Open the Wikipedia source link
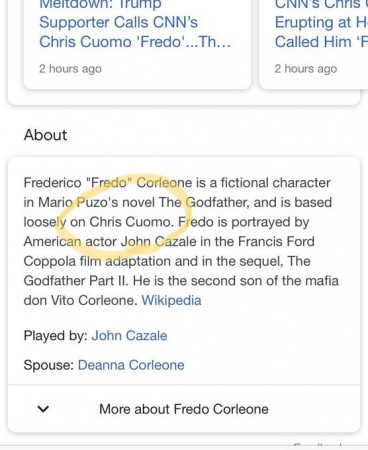 [x=171, y=300]
